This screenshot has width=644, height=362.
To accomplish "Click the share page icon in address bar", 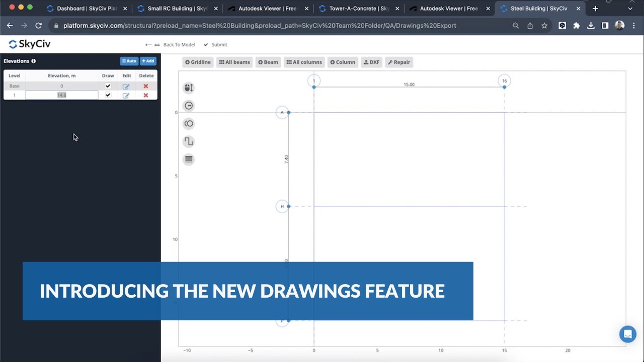I will tap(530, 26).
